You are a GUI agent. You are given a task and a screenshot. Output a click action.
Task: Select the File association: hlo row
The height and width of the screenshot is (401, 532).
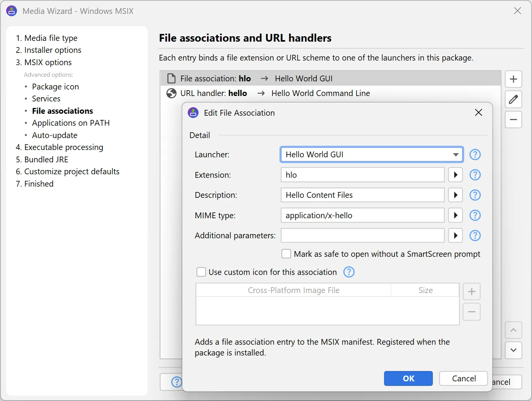331,79
